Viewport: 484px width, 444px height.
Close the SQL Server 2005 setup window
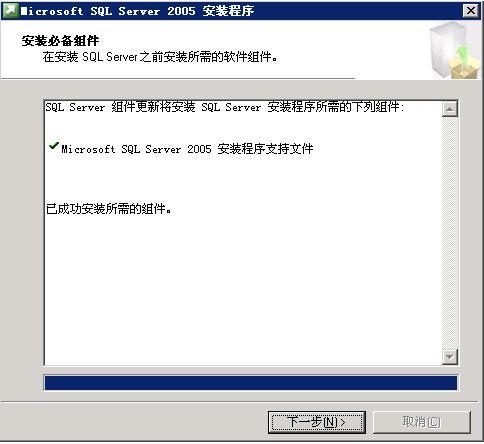(x=471, y=11)
